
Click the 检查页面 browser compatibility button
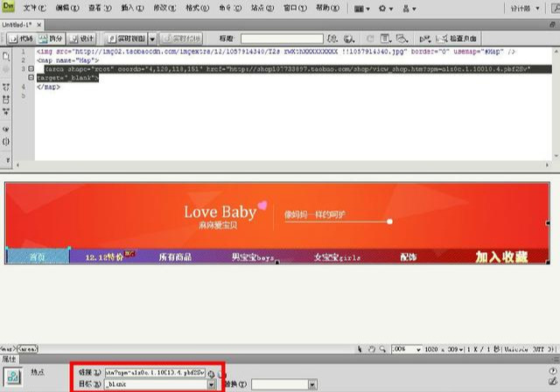click(457, 38)
